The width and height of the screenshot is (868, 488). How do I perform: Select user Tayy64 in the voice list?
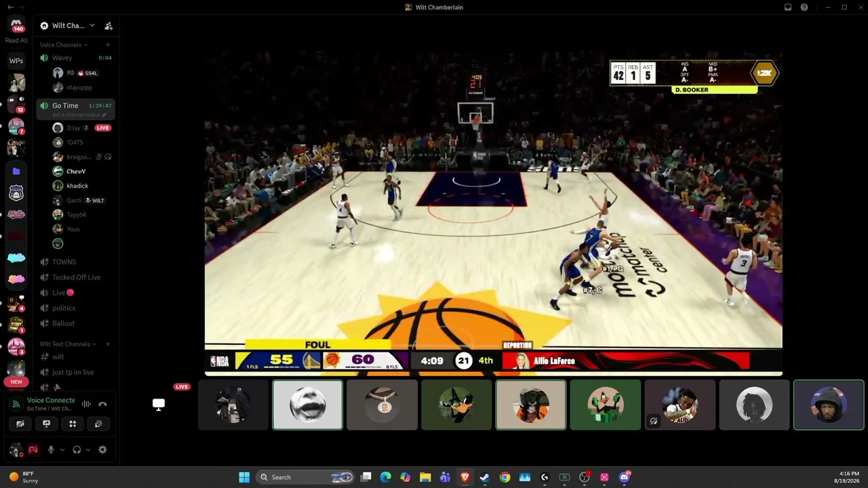(x=76, y=215)
